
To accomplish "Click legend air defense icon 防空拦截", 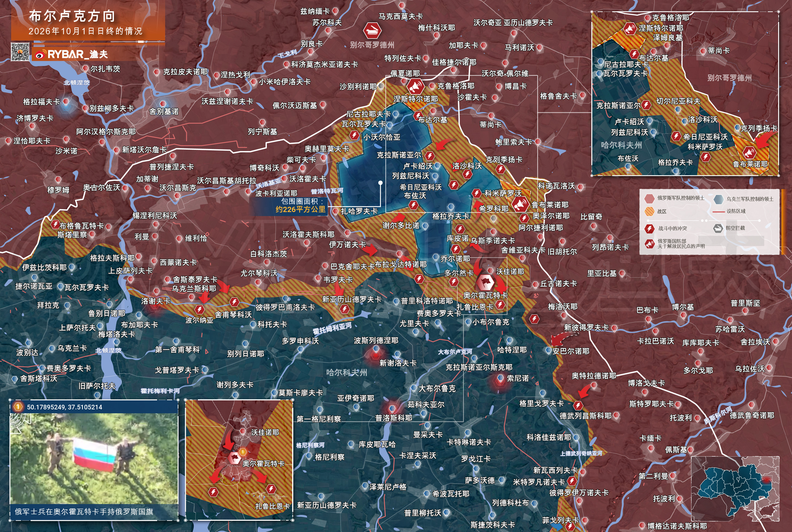I will pyautogui.click(x=718, y=228).
